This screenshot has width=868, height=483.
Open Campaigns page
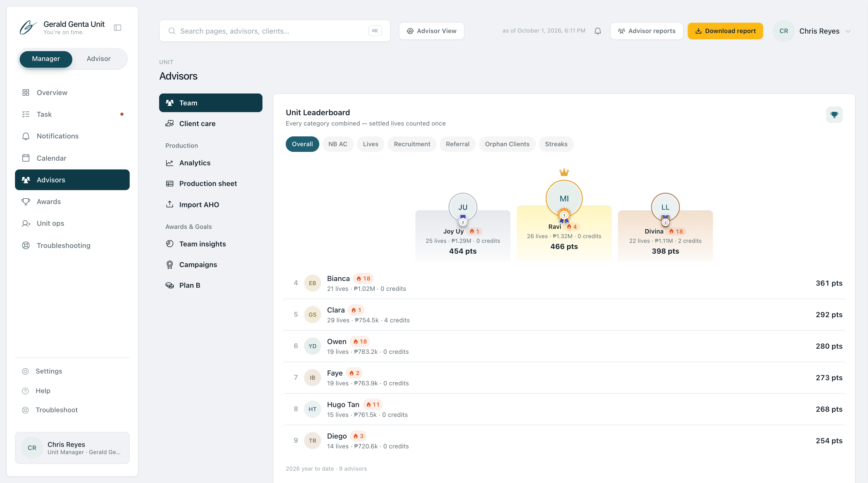click(x=211, y=265)
